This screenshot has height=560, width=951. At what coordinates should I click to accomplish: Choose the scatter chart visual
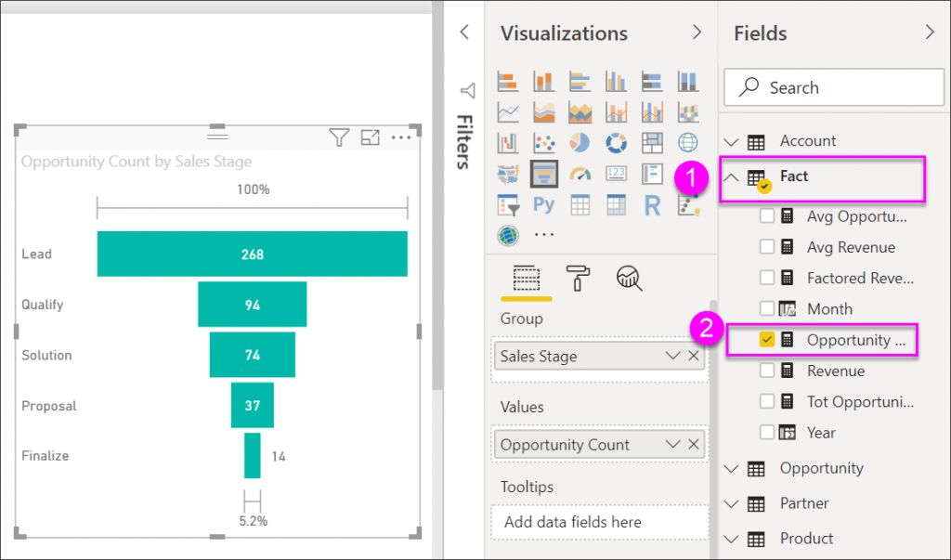click(543, 143)
